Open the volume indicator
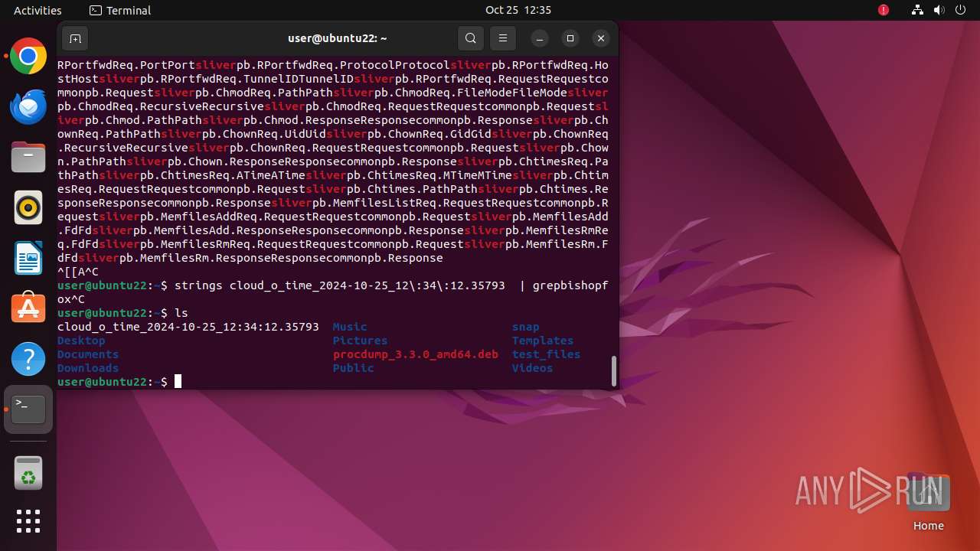Viewport: 980px width, 551px height. (939, 10)
